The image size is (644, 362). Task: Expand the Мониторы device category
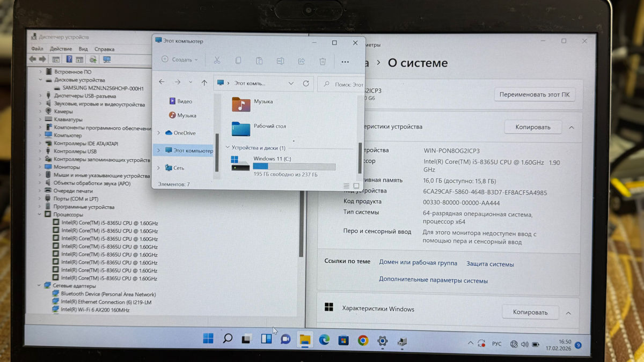(40, 167)
